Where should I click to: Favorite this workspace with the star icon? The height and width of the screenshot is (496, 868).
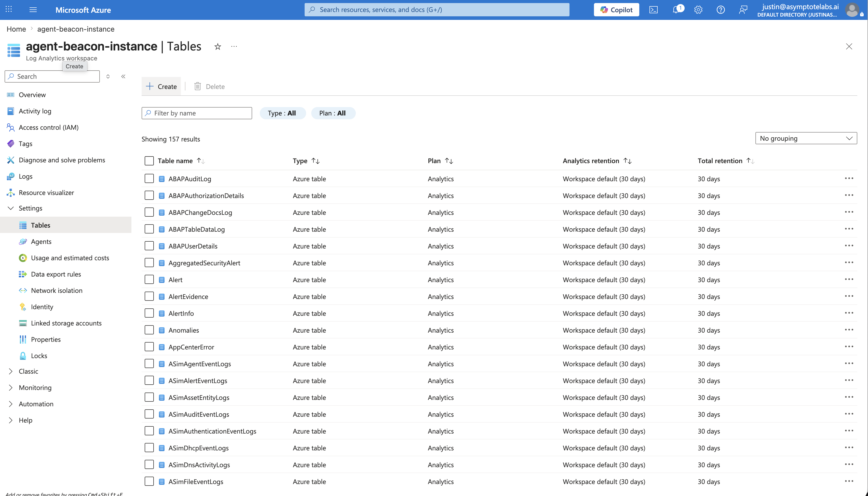coord(218,47)
